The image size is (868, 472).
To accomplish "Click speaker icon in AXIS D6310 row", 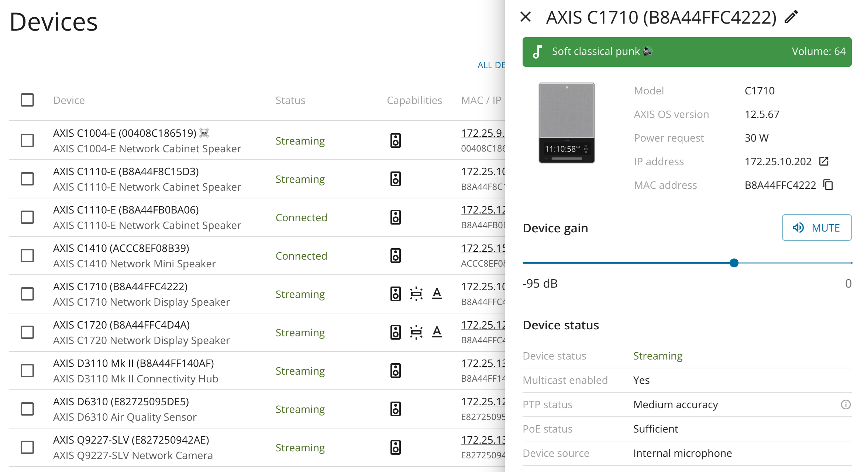I will click(396, 409).
